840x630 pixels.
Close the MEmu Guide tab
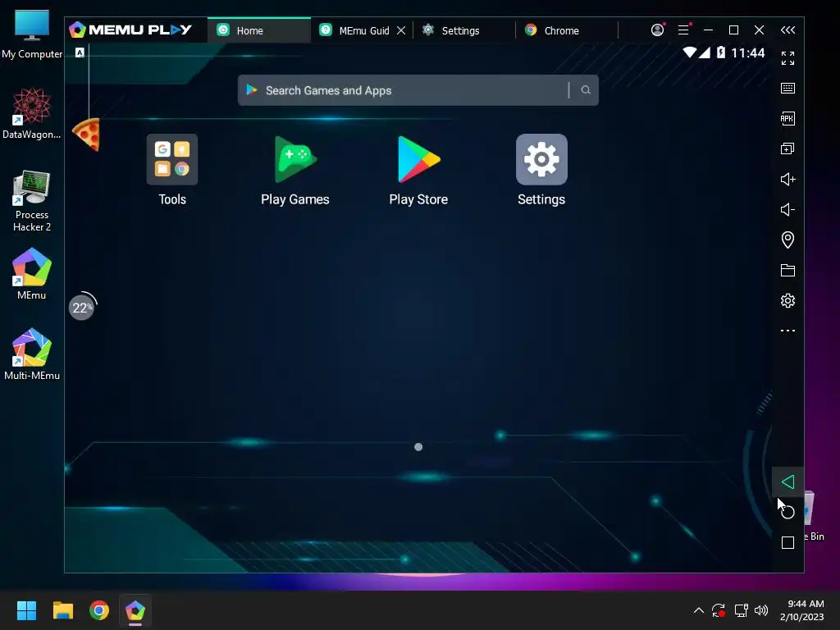pos(400,30)
